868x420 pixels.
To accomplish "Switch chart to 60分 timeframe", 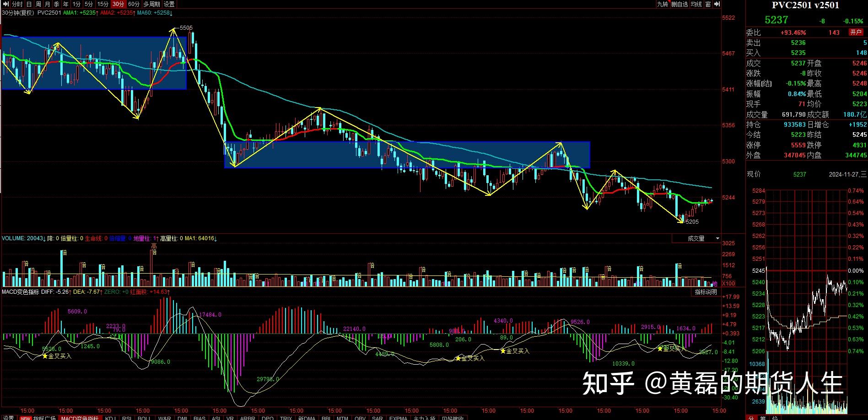I will (134, 4).
